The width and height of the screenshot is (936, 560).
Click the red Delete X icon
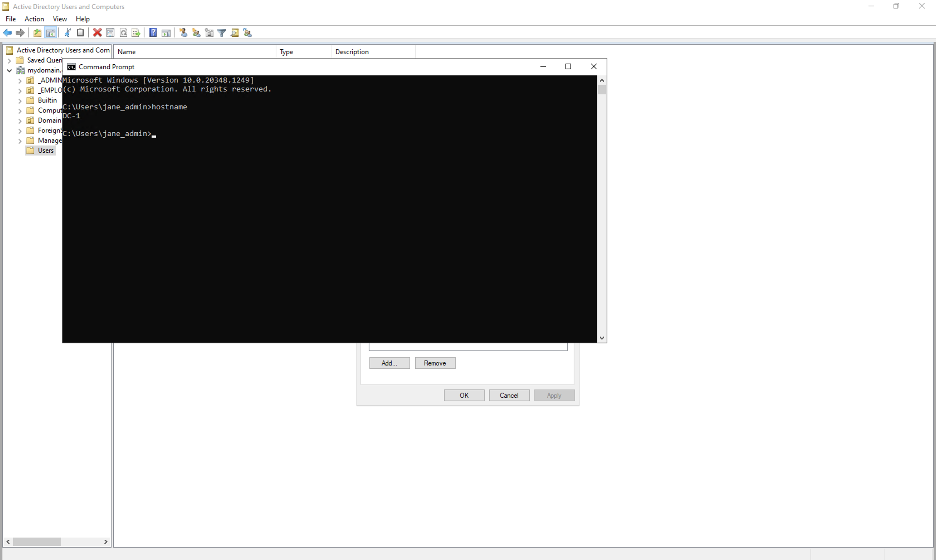click(97, 33)
